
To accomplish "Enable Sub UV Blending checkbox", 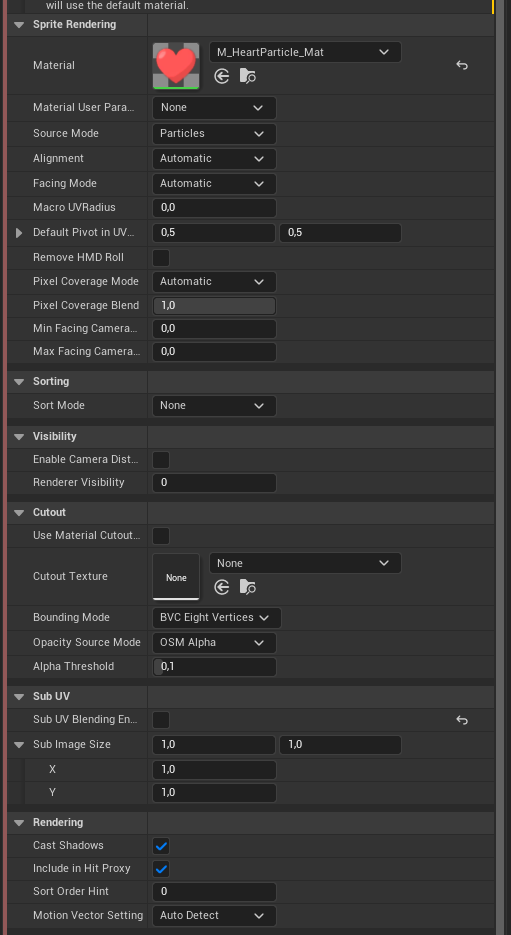I will click(x=161, y=720).
